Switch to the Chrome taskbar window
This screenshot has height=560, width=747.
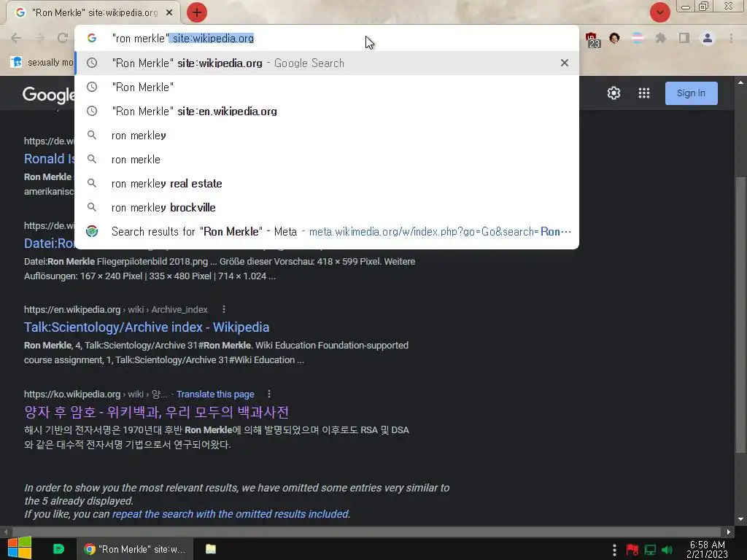[135, 549]
